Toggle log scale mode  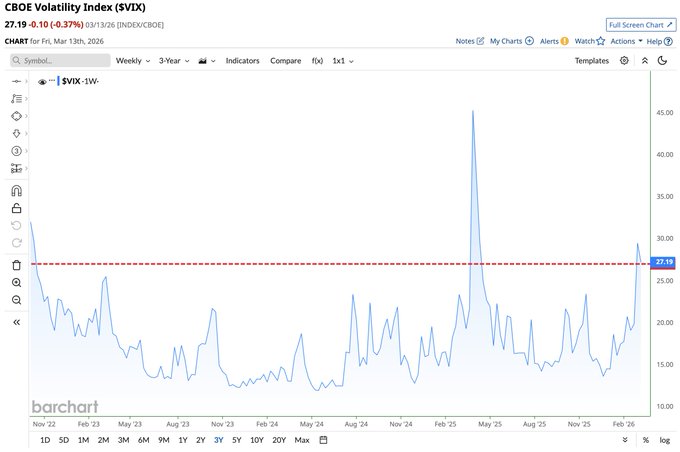coord(665,440)
